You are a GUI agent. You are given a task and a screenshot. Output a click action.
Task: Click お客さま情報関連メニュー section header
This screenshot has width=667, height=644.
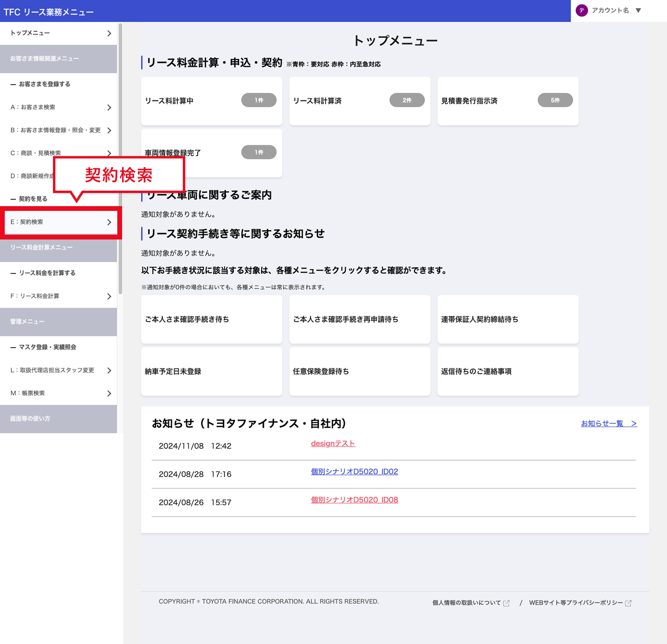59,59
